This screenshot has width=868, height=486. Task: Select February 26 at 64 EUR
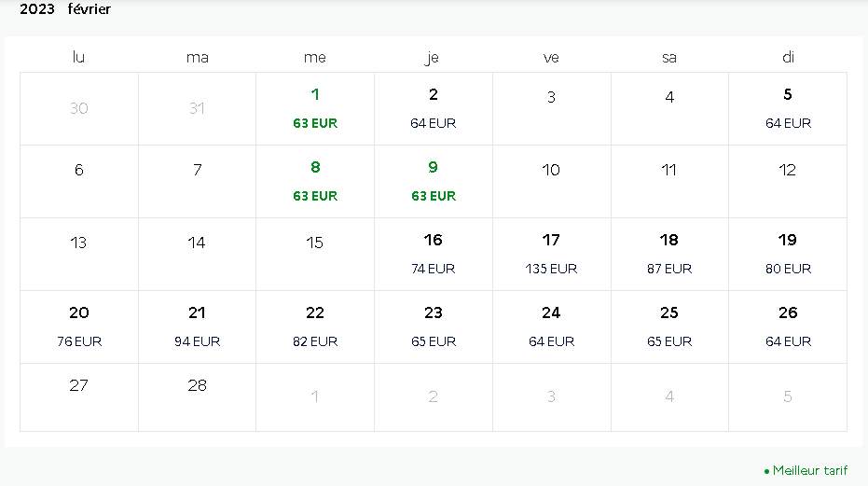pyautogui.click(x=788, y=327)
